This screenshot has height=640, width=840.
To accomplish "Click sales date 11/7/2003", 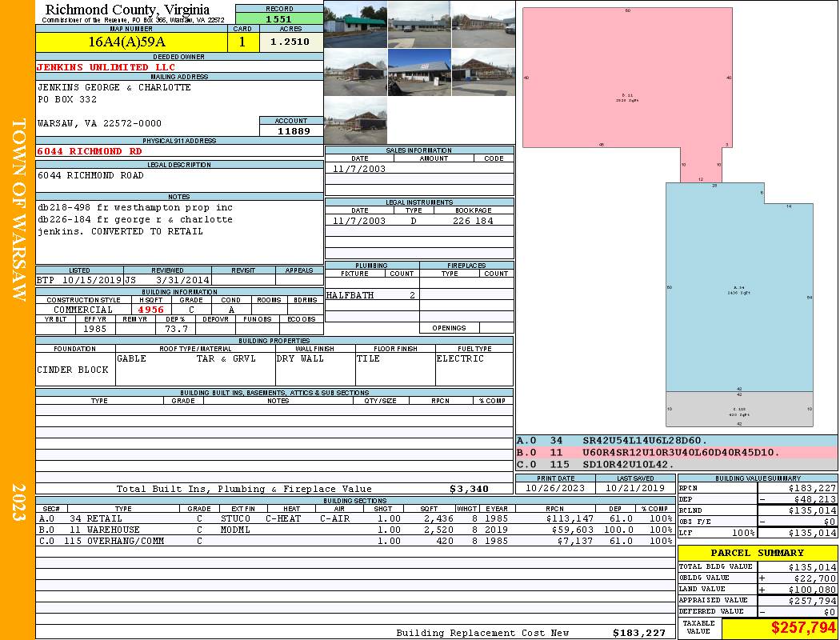I will point(359,169).
